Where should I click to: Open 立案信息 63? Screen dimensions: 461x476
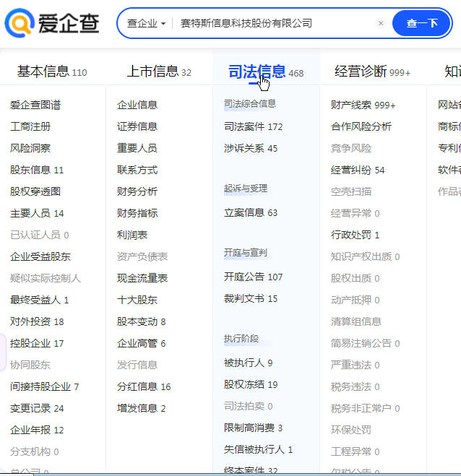click(251, 212)
